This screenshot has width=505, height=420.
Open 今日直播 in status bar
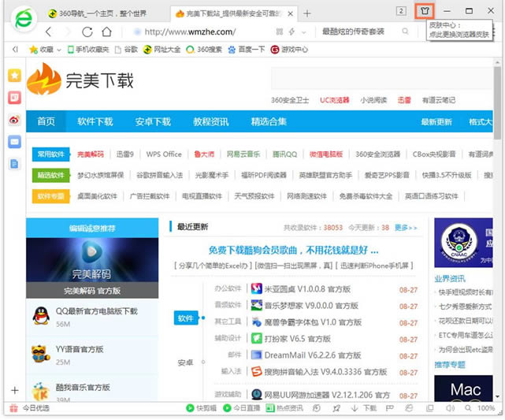tap(242, 408)
